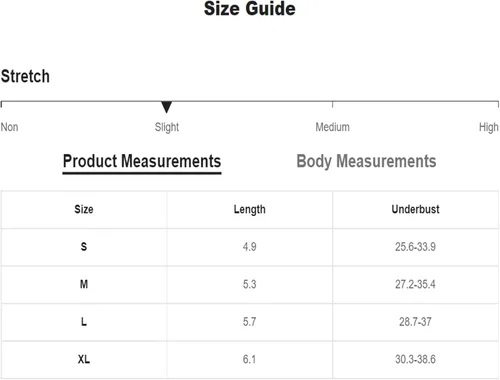
Task: Click the Medium stretch label
Action: 332,127
